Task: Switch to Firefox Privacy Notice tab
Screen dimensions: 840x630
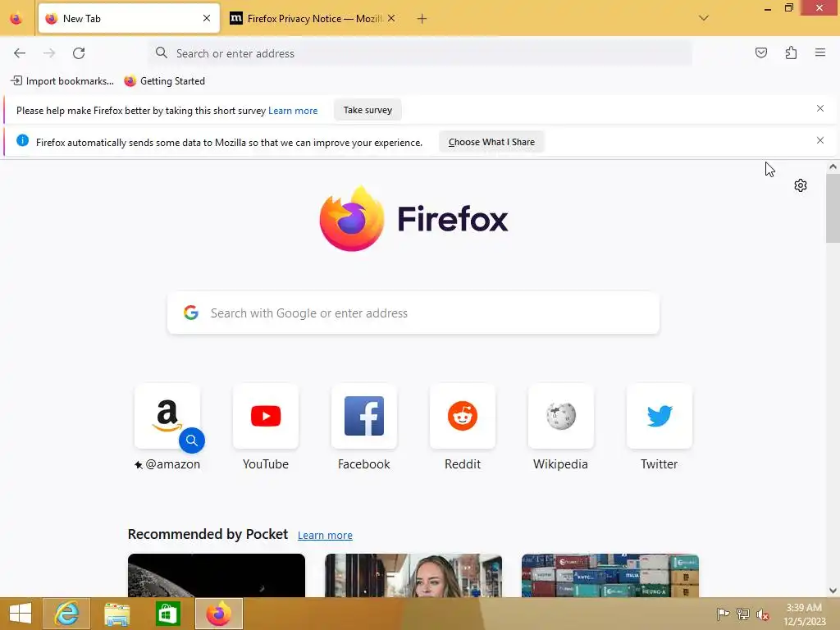Action: click(x=313, y=19)
